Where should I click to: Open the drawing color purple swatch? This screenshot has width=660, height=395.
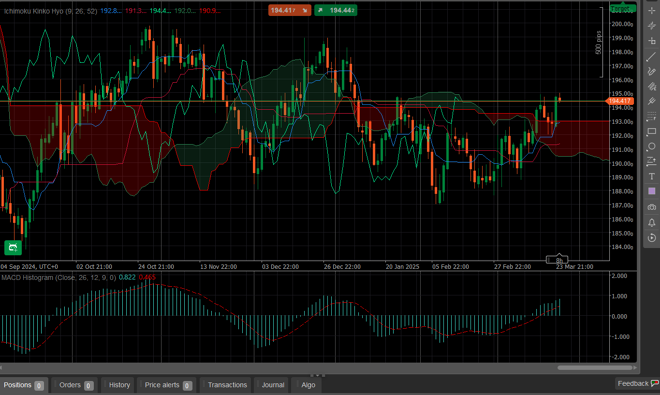coord(652,192)
